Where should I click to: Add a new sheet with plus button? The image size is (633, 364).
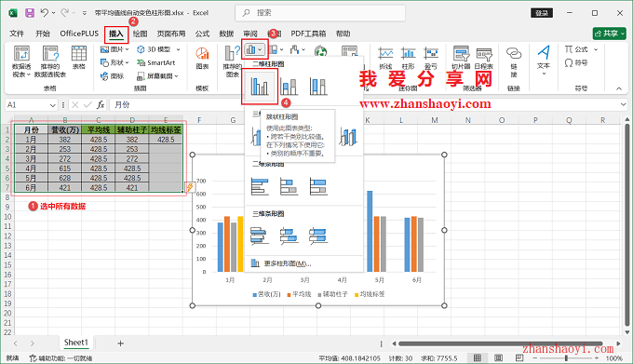tap(120, 344)
